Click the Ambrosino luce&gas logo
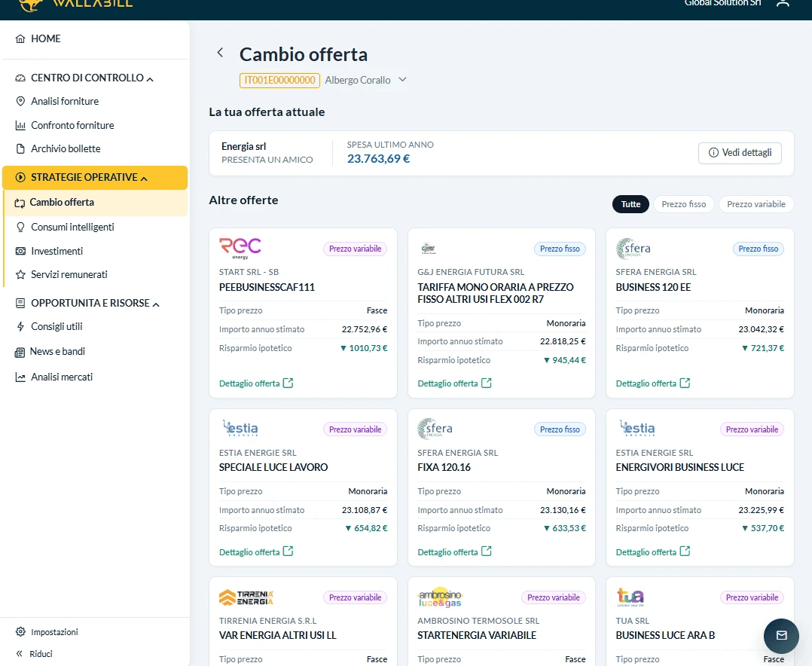The image size is (812, 666). (x=440, y=597)
